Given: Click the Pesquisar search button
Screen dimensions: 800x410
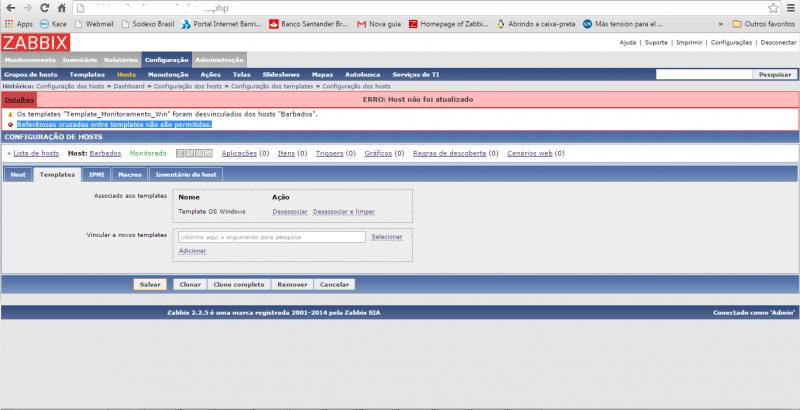Looking at the screenshot, I should [774, 75].
